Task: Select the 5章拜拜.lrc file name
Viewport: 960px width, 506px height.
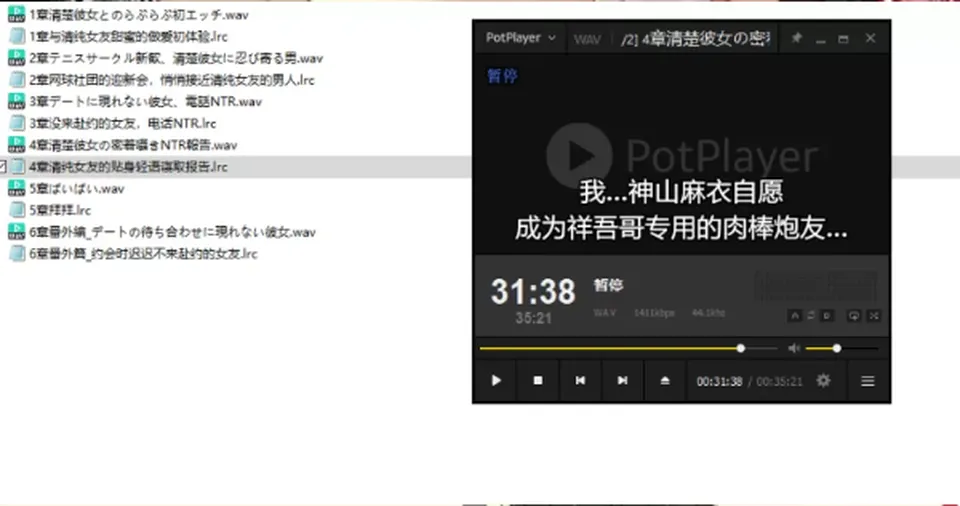Action: 60,210
